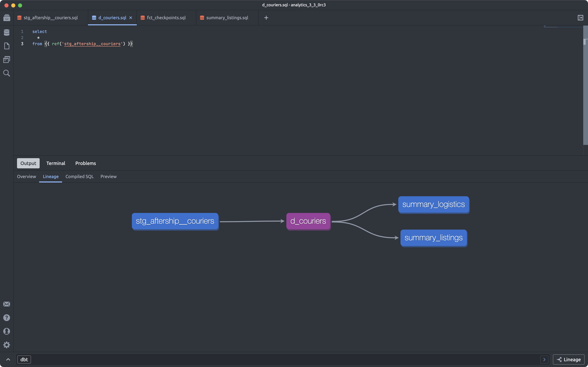
Task: Open the user account icon
Action: pos(7,331)
